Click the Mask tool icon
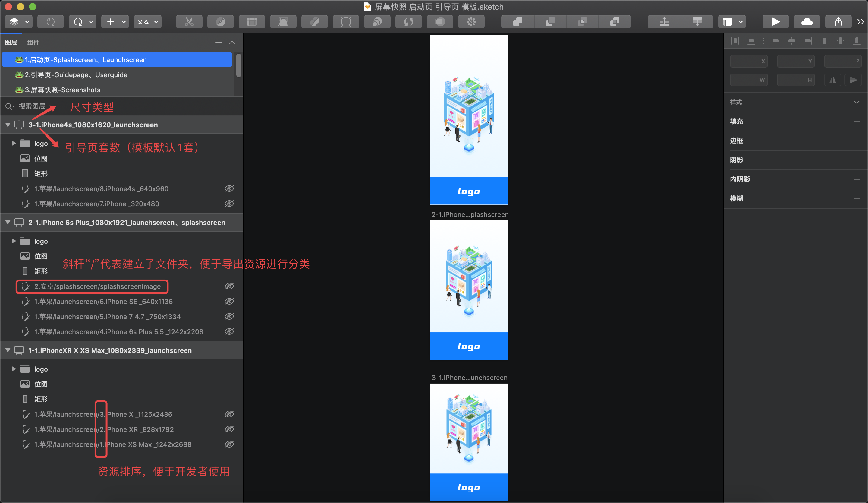The height and width of the screenshot is (503, 868). coord(440,22)
